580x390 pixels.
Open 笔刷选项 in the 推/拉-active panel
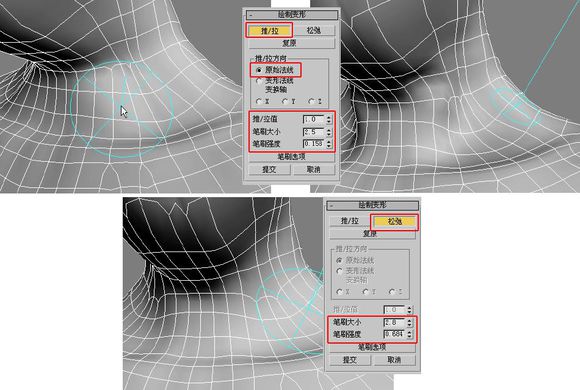(x=291, y=157)
